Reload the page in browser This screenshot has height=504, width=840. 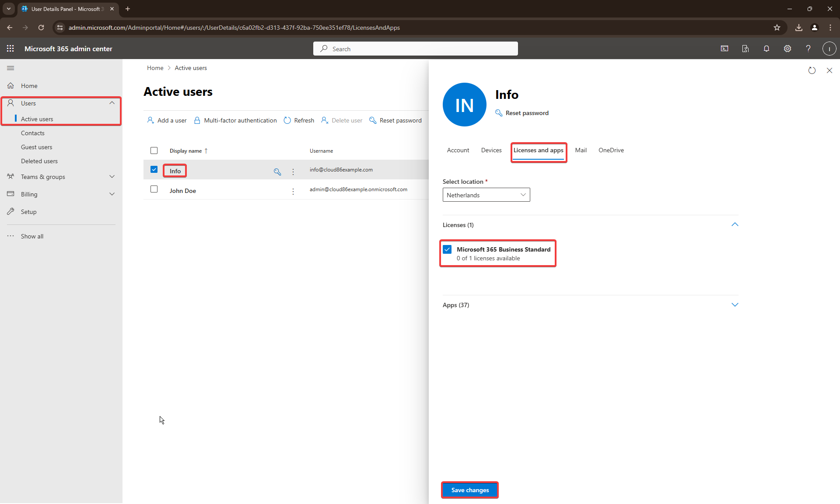tap(41, 28)
